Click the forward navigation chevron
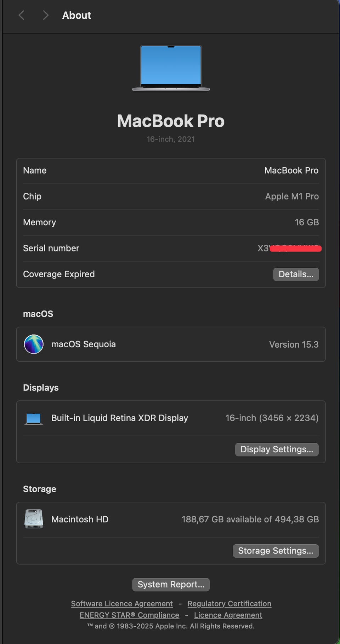This screenshot has width=340, height=644. pos(45,15)
